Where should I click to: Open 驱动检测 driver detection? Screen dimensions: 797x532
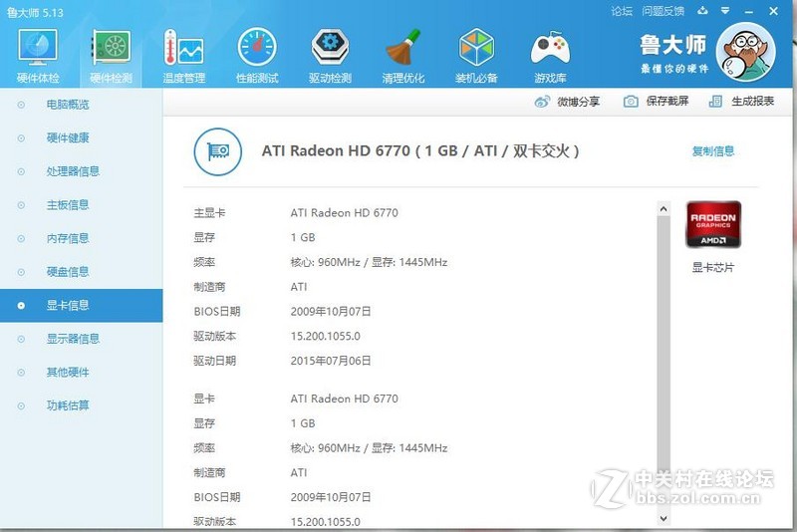[x=331, y=56]
